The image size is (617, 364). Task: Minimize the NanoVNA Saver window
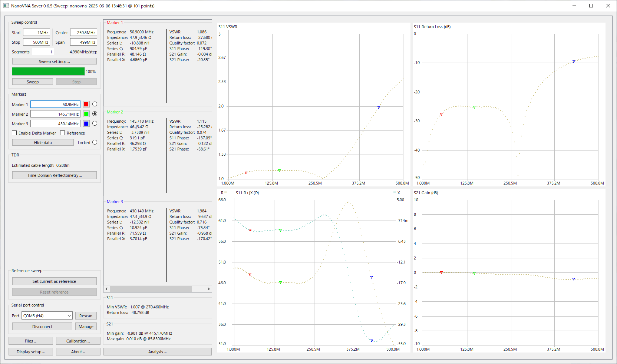pos(574,6)
